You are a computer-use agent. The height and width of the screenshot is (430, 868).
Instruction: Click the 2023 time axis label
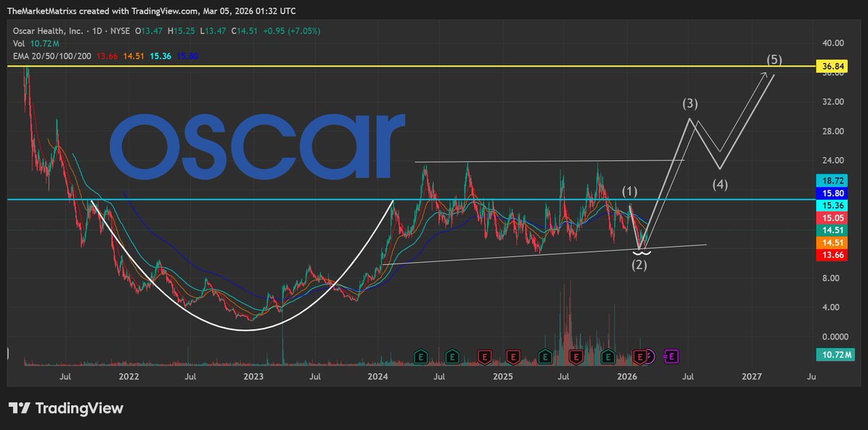tap(253, 376)
